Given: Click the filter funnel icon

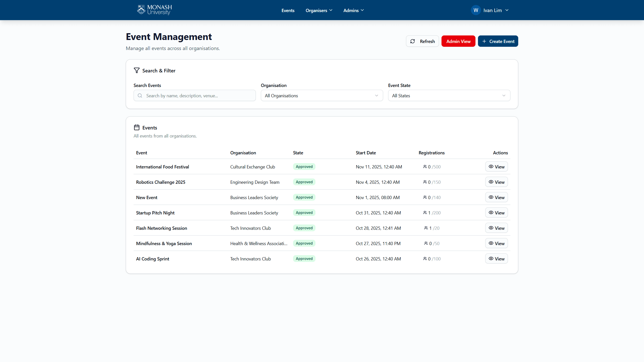Looking at the screenshot, I should click(x=137, y=70).
